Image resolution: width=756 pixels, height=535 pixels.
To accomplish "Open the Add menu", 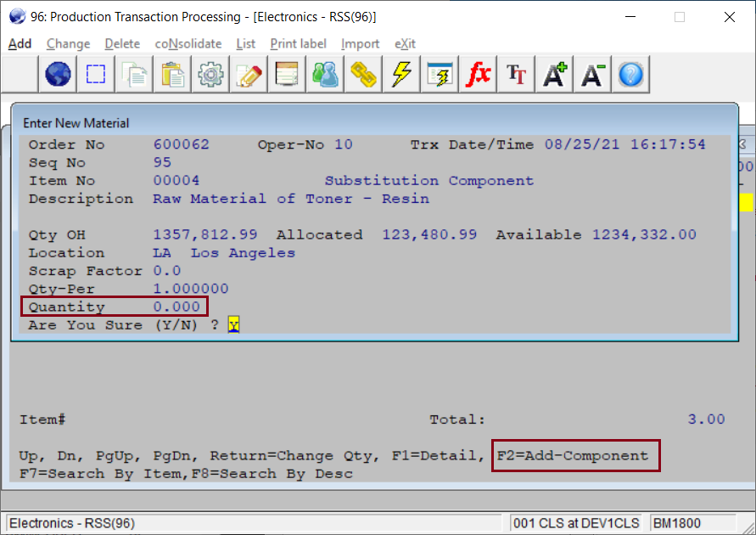I will 20,44.
